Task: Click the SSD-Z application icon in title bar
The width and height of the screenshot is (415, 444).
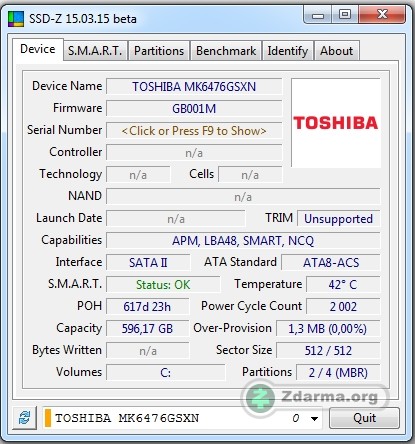Action: pyautogui.click(x=16, y=19)
